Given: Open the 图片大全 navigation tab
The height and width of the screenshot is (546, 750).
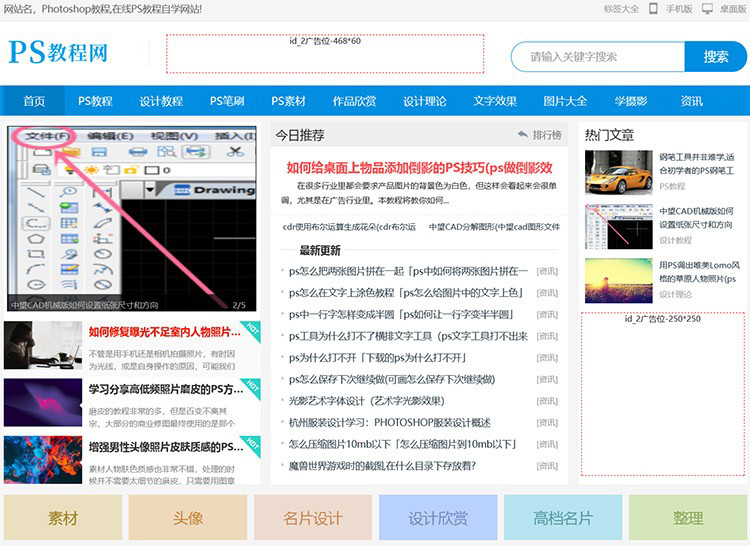Looking at the screenshot, I should coord(565,101).
